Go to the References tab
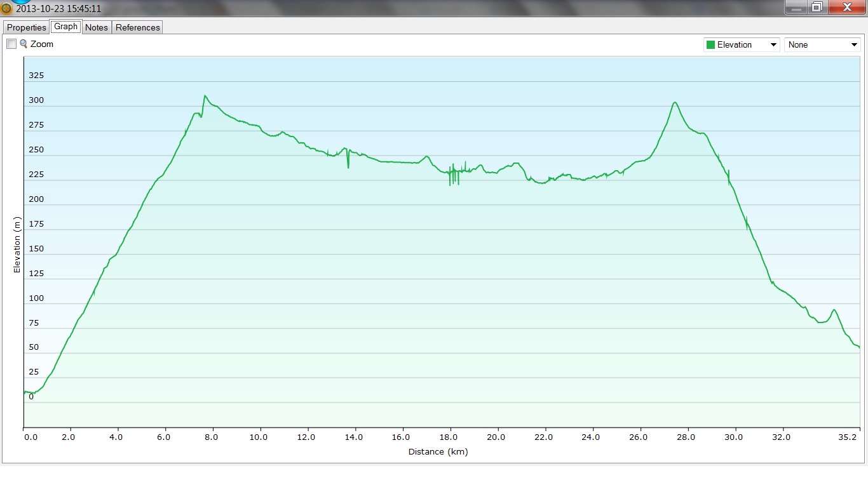This screenshot has height=485, width=868. (137, 27)
